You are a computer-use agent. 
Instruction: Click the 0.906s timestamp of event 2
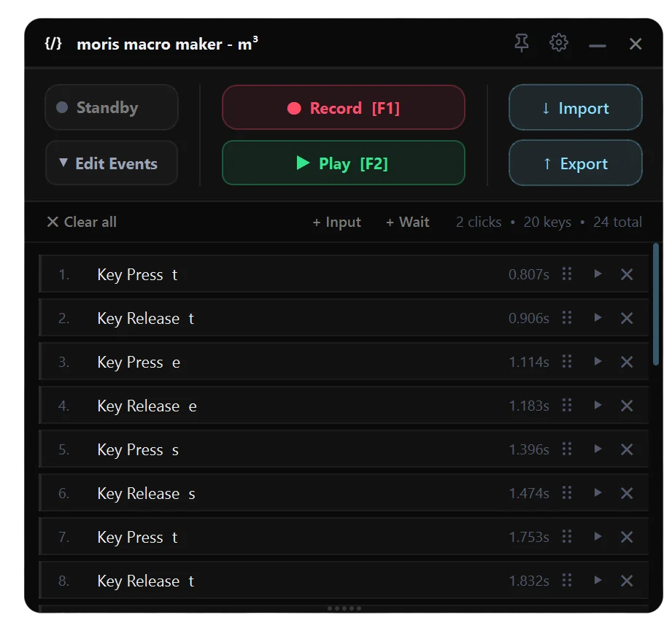[x=529, y=318]
